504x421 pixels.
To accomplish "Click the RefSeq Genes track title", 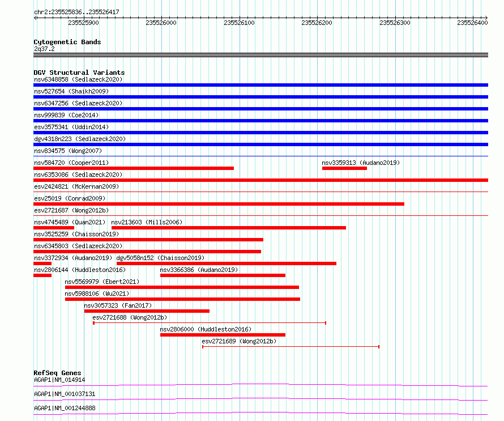I will 57,373.
